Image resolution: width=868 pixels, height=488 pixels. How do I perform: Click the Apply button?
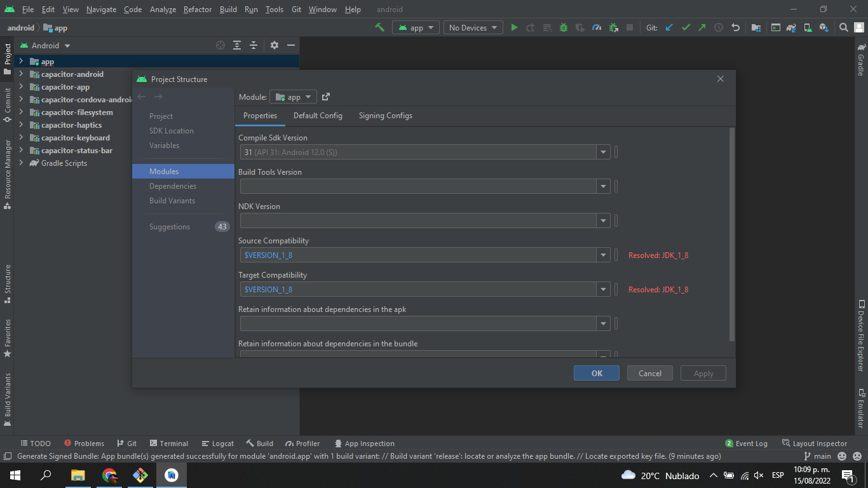tap(703, 373)
